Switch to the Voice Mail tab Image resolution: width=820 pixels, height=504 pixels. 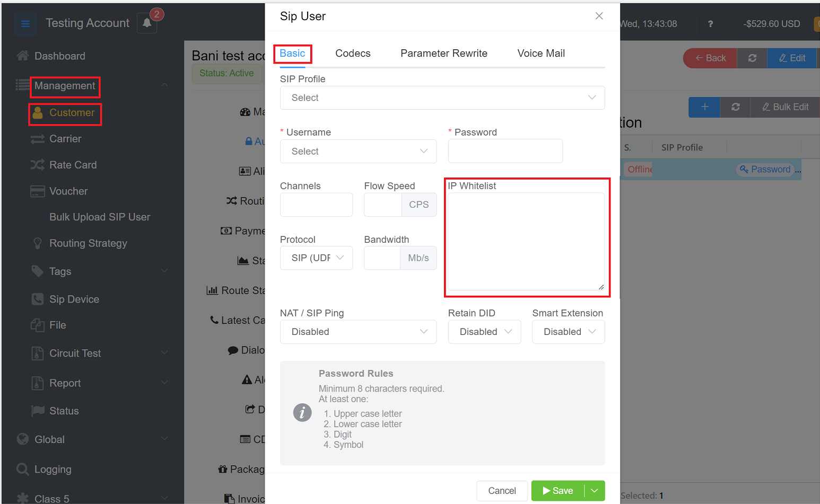pos(540,54)
